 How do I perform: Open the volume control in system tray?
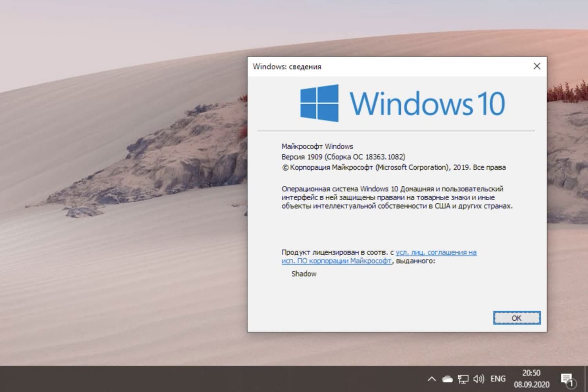click(479, 379)
